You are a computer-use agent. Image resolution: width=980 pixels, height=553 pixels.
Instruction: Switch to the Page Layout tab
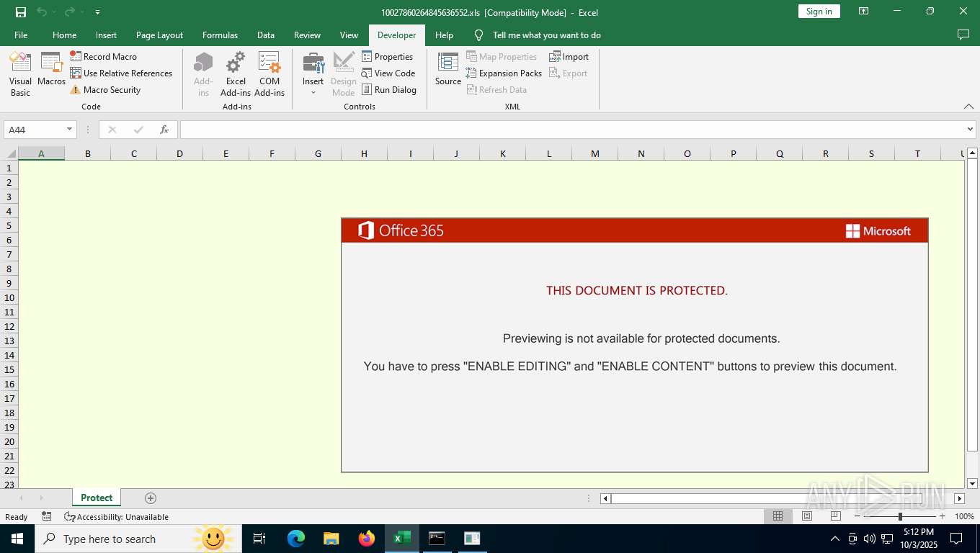coord(159,35)
